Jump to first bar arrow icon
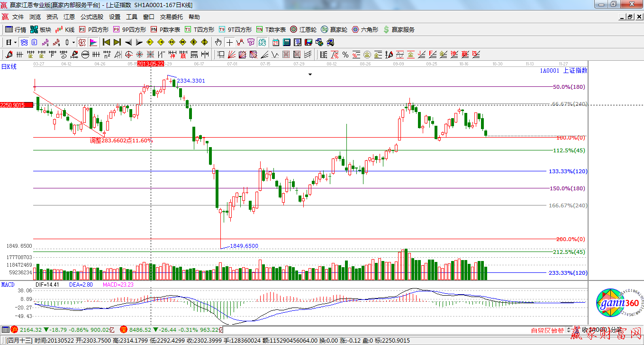 107,42
